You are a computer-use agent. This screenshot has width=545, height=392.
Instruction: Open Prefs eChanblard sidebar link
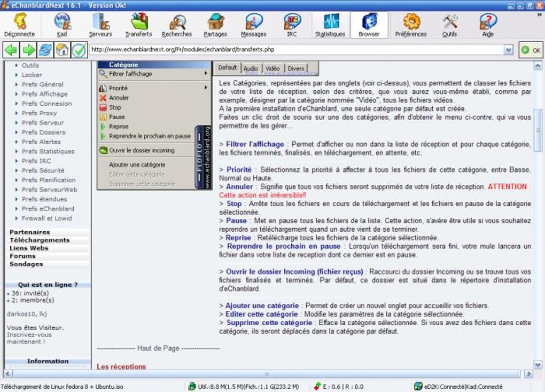(x=48, y=208)
